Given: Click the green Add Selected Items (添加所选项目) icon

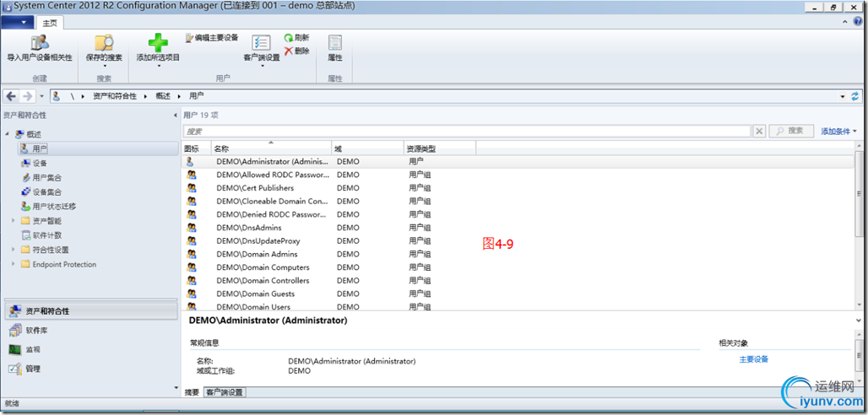Looking at the screenshot, I should coord(159,43).
